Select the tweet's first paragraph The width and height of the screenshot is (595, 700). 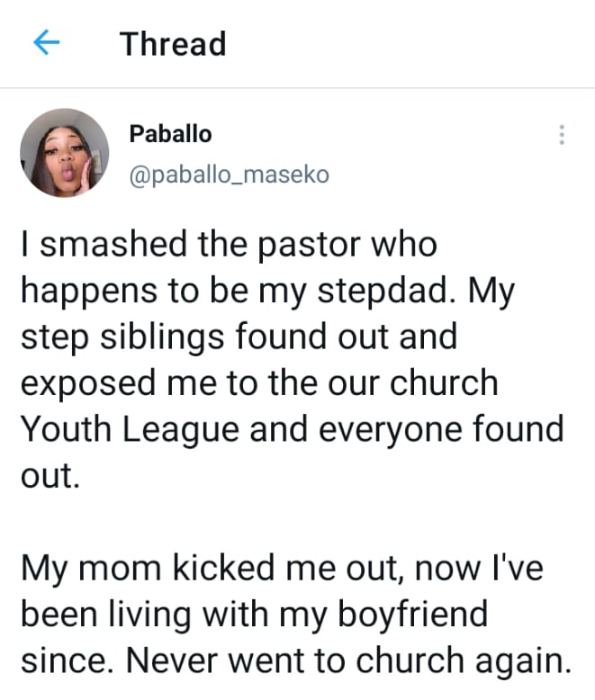click(x=293, y=360)
